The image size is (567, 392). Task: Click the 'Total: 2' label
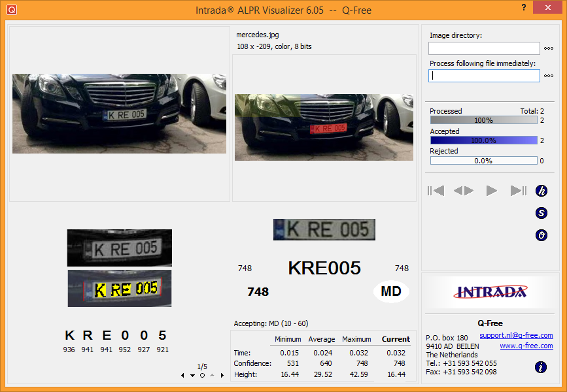click(x=532, y=111)
